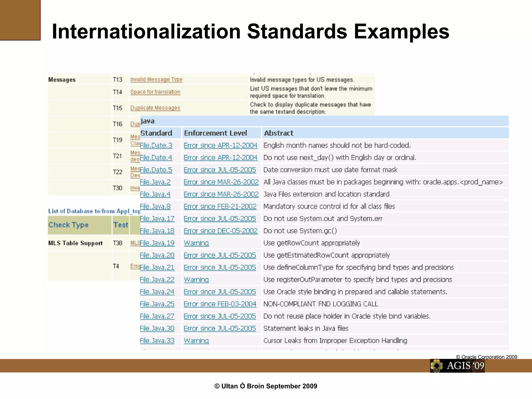Open the File.Java.22 standard link
Viewport: 532px width, 399px height.
click(157, 280)
